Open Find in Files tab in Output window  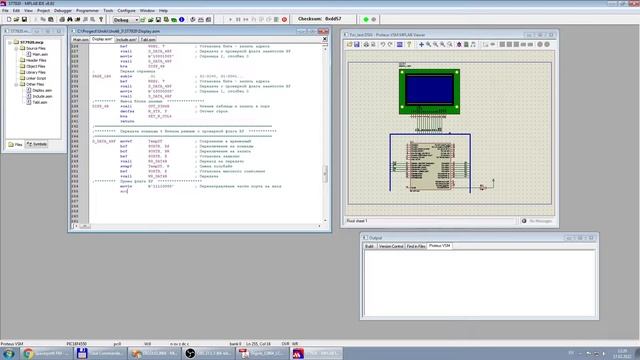(x=416, y=246)
